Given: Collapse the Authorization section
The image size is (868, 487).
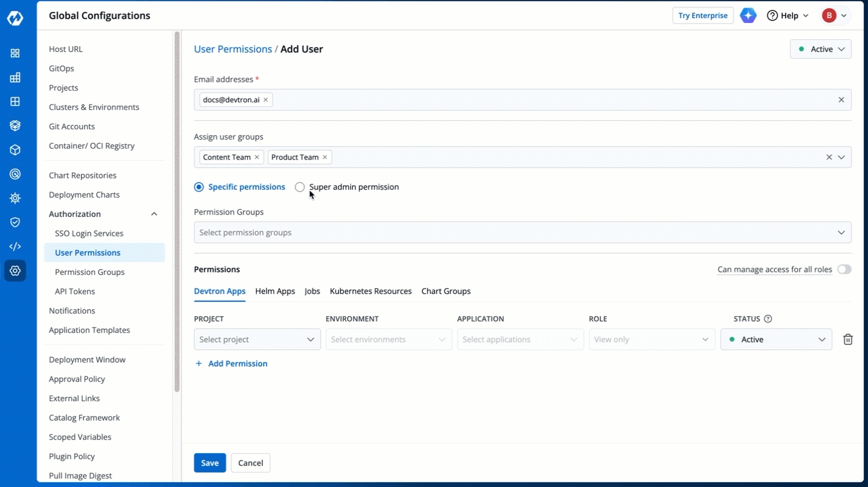Looking at the screenshot, I should [154, 214].
